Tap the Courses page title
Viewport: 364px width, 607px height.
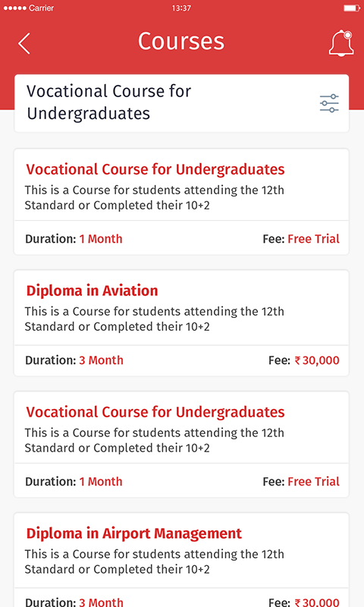pos(181,41)
